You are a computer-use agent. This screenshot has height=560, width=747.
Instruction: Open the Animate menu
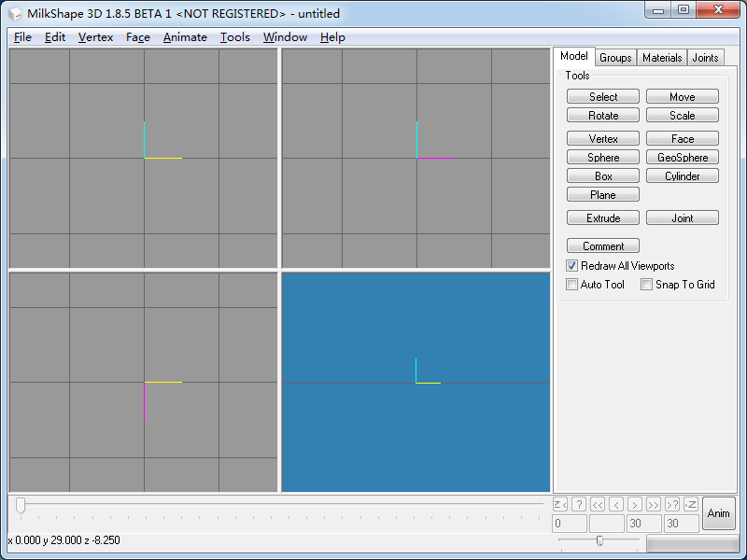pyautogui.click(x=185, y=37)
